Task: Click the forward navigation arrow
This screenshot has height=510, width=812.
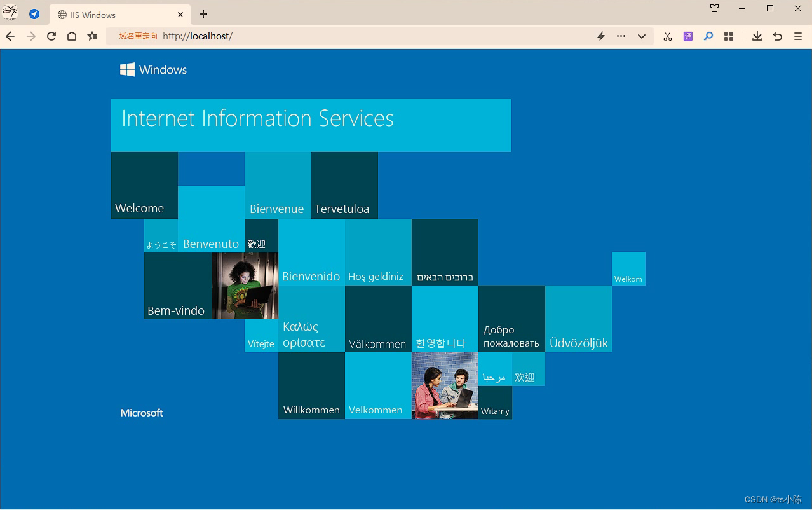Action: point(31,36)
